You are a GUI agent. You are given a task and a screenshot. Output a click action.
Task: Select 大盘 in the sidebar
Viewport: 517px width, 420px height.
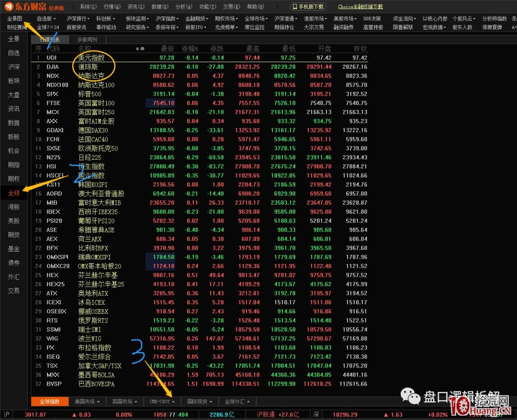coord(13,95)
